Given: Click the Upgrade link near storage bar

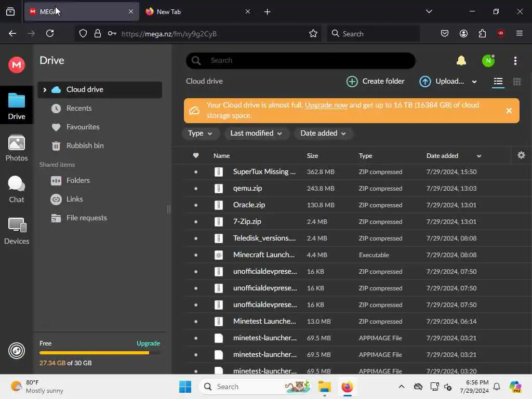Looking at the screenshot, I should pyautogui.click(x=148, y=343).
